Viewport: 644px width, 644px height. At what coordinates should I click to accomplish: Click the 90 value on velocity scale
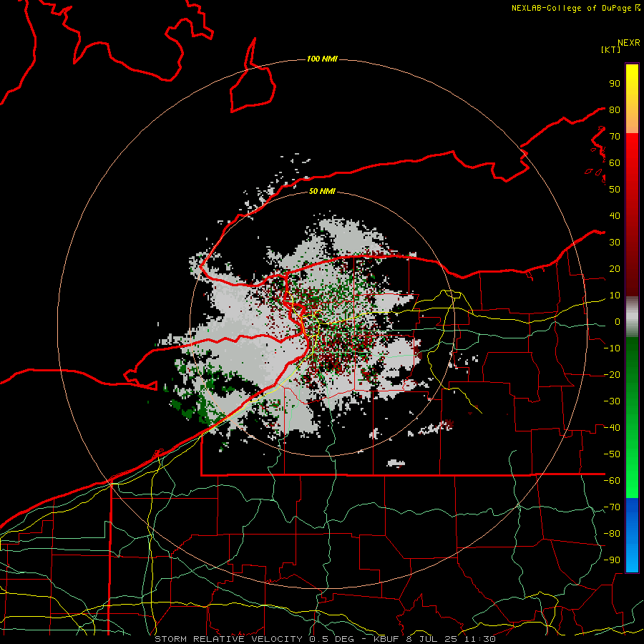[x=615, y=84]
